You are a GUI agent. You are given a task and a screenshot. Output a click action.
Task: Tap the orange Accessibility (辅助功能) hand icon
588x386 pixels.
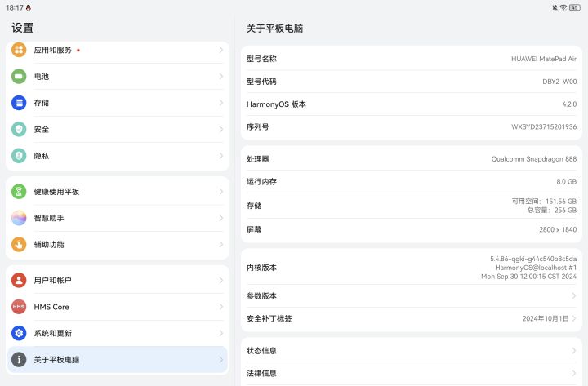click(x=19, y=244)
